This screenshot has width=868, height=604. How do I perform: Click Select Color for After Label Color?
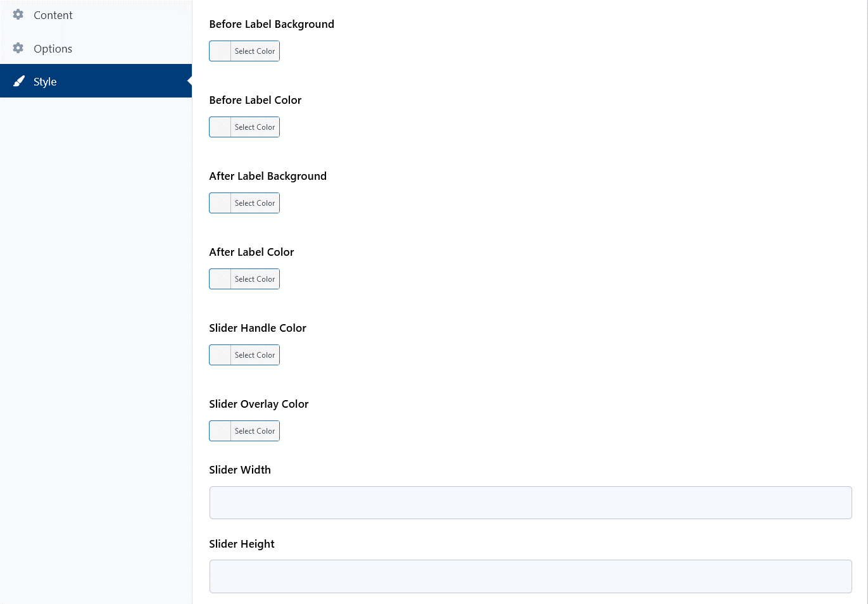(x=255, y=279)
